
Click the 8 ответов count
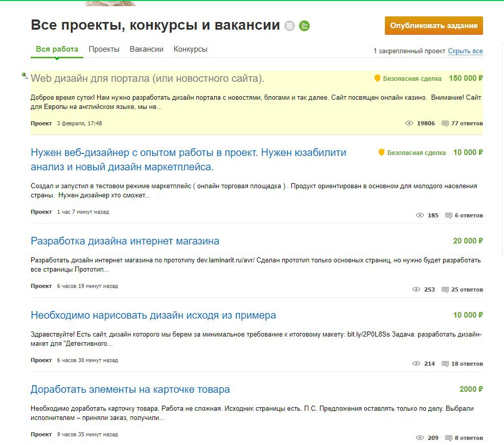[469, 438]
